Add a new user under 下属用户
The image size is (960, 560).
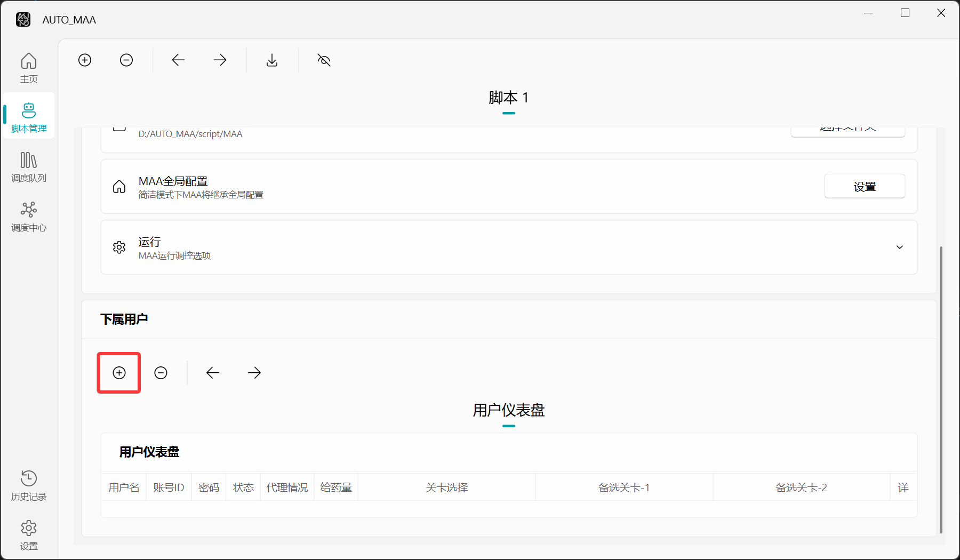[119, 373]
